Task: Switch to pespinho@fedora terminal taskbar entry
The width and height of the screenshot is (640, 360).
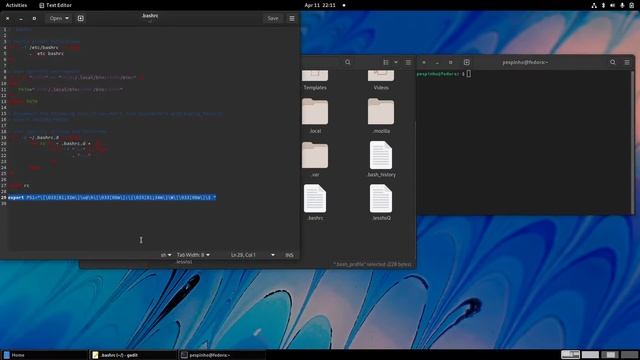Action: coord(222,355)
